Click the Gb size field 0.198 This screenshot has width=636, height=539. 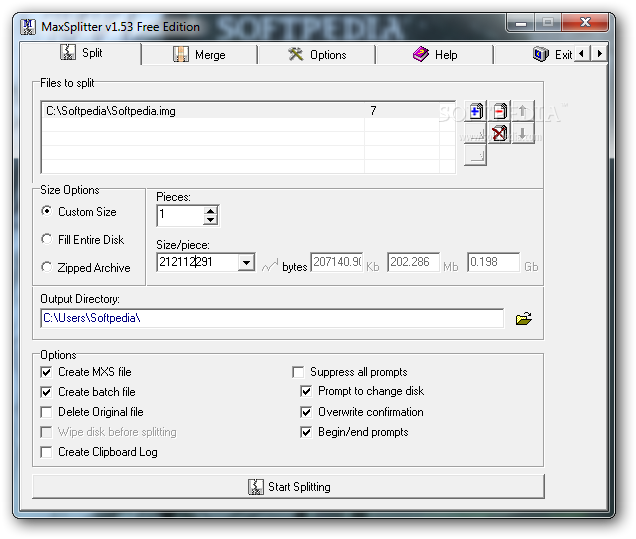coord(493,262)
